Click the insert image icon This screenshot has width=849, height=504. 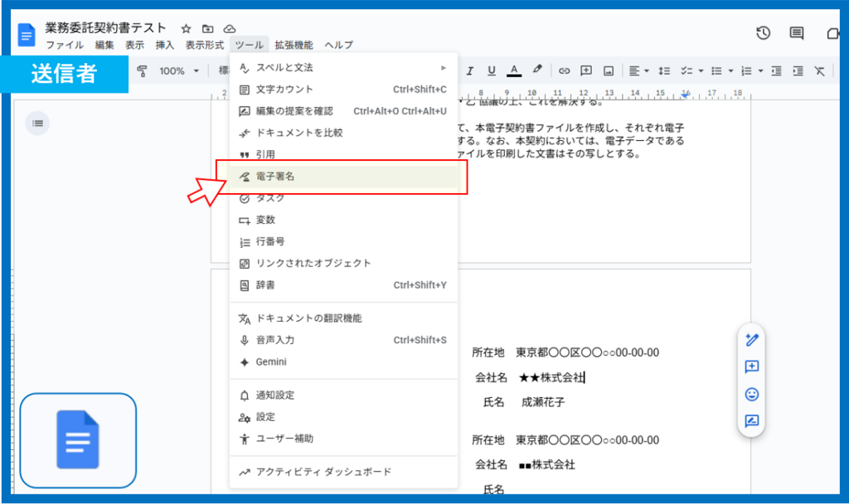[x=609, y=70]
